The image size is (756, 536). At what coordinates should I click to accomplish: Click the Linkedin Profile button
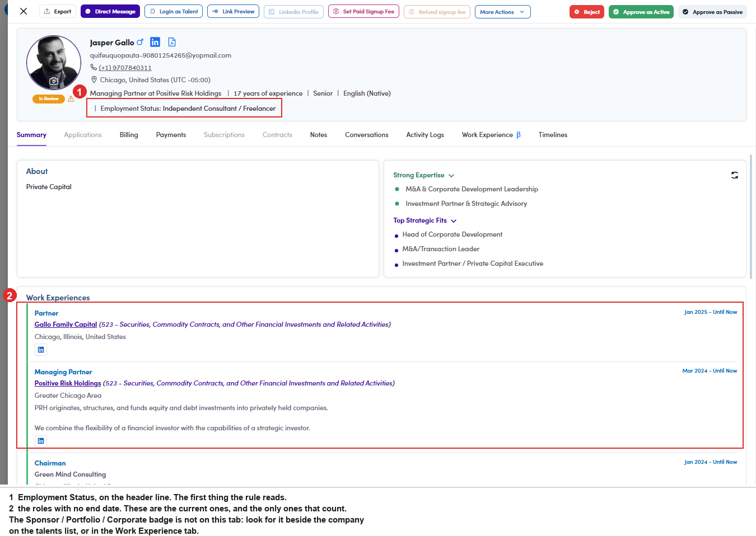pos(293,11)
